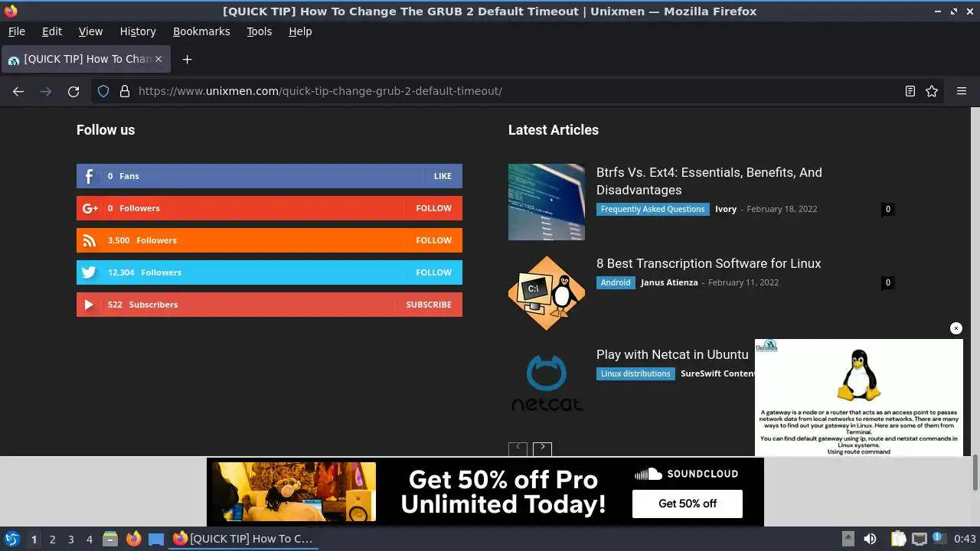Click the RSS feed icon

click(x=90, y=240)
